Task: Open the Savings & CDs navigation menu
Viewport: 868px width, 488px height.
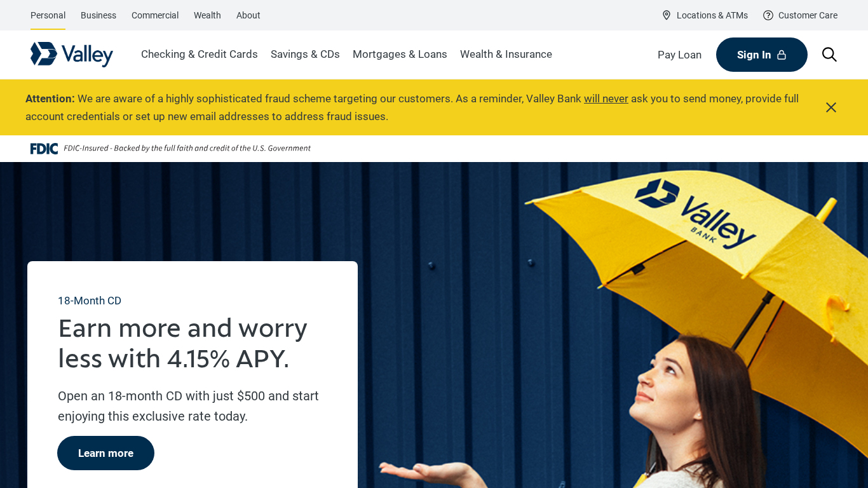Action: (305, 55)
